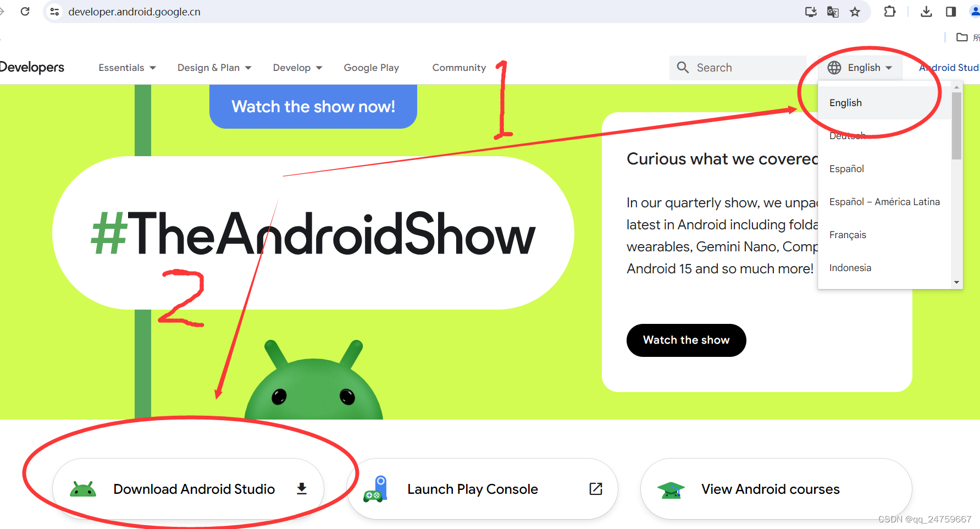Click the download arrow icon on Android Studio card
This screenshot has width=980, height=529.
302,489
